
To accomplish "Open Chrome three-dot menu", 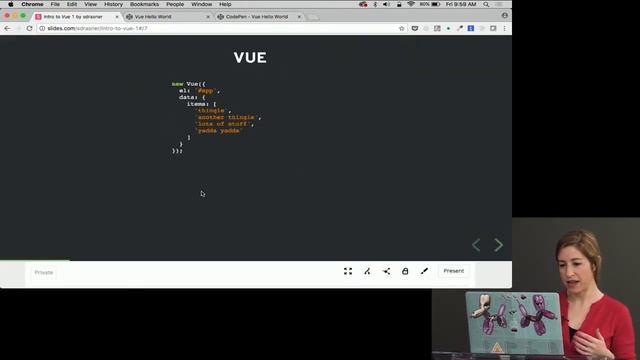I will tap(504, 28).
